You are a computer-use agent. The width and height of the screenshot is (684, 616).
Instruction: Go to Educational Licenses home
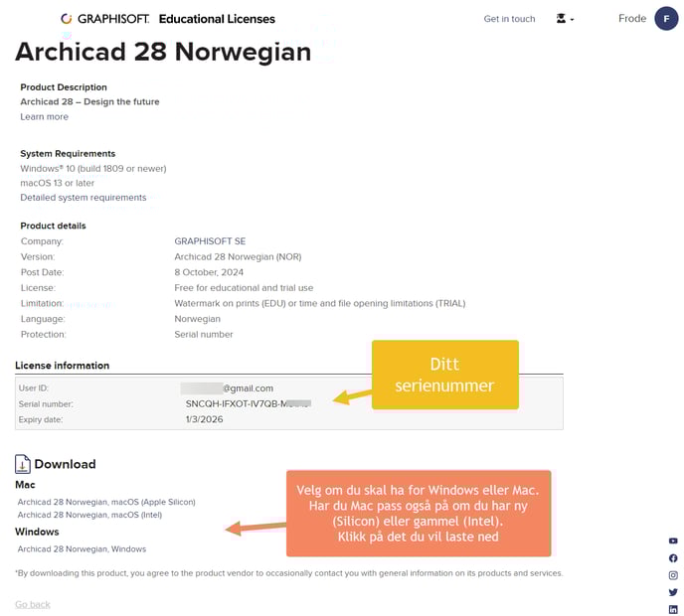[217, 19]
